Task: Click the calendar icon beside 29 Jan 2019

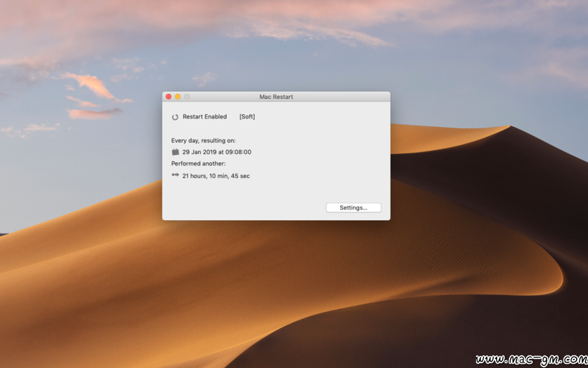Action: pos(175,152)
